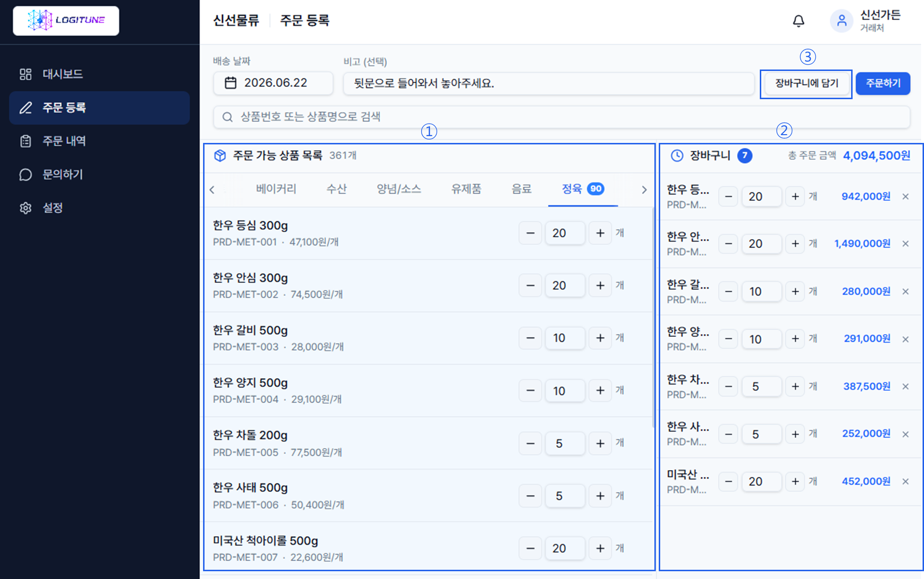924x579 pixels.
Task: Open 주문 등록 in the sidebar
Action: coord(99,107)
